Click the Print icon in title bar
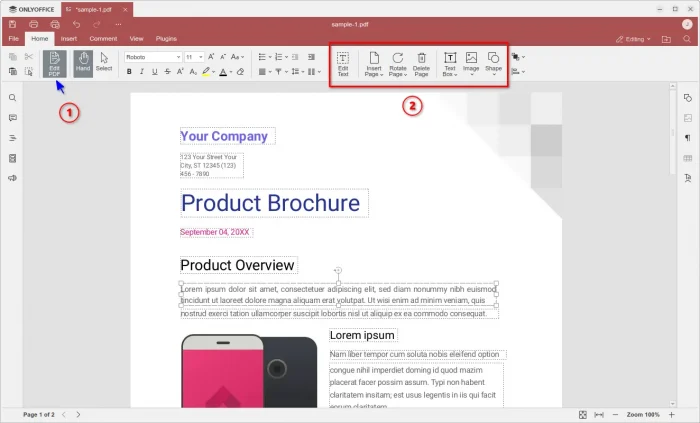This screenshot has height=423, width=700. coord(34,23)
